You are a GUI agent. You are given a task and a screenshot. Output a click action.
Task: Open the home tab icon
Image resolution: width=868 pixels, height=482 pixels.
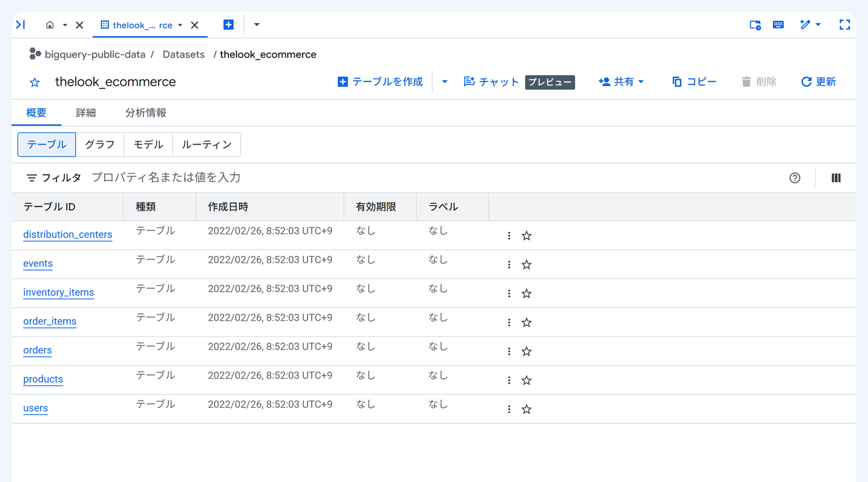(x=50, y=25)
